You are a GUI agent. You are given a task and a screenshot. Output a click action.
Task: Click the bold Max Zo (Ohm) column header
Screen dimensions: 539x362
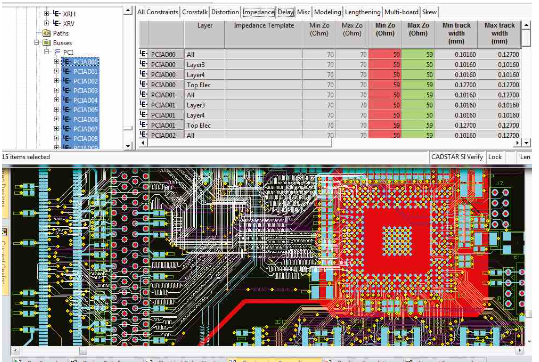point(418,34)
